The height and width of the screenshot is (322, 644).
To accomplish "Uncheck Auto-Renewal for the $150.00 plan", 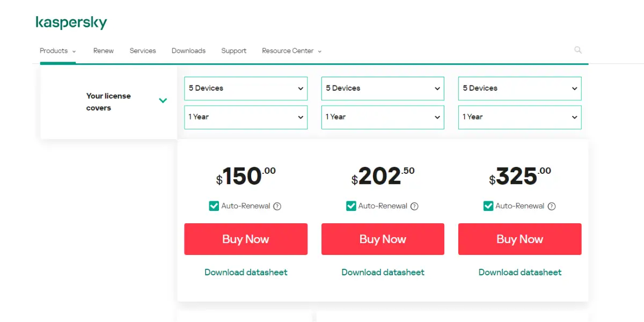I will [x=214, y=206].
